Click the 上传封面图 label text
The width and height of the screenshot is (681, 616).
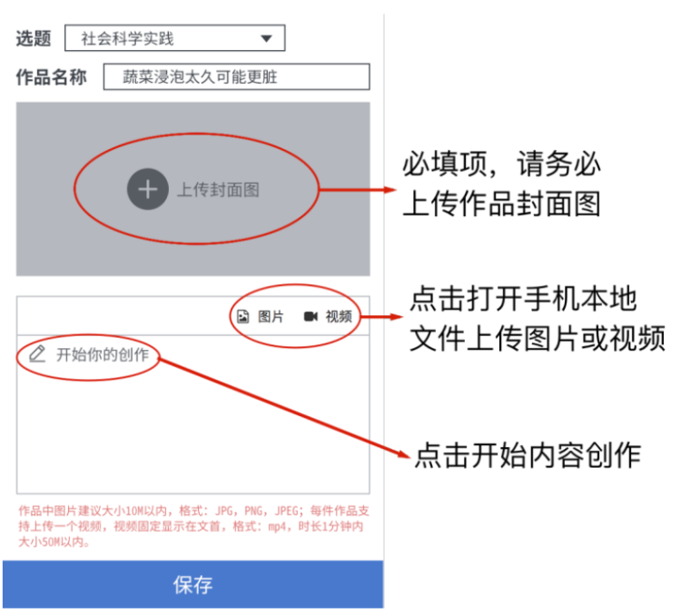click(218, 190)
